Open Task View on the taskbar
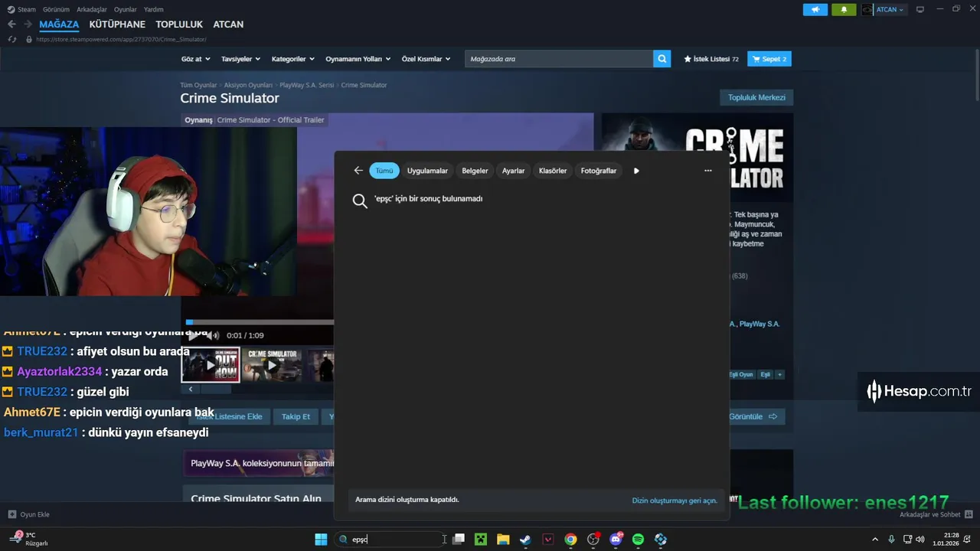This screenshot has width=980, height=551. tap(458, 540)
